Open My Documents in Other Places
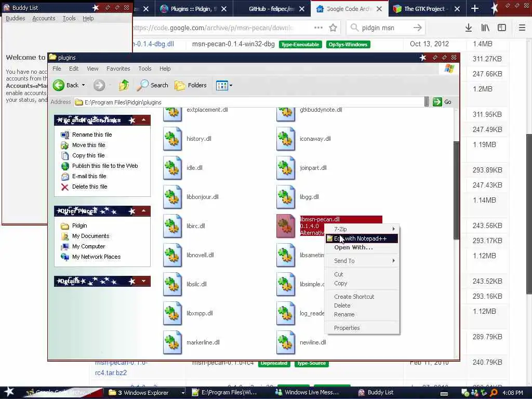The height and width of the screenshot is (399, 532). (x=90, y=236)
